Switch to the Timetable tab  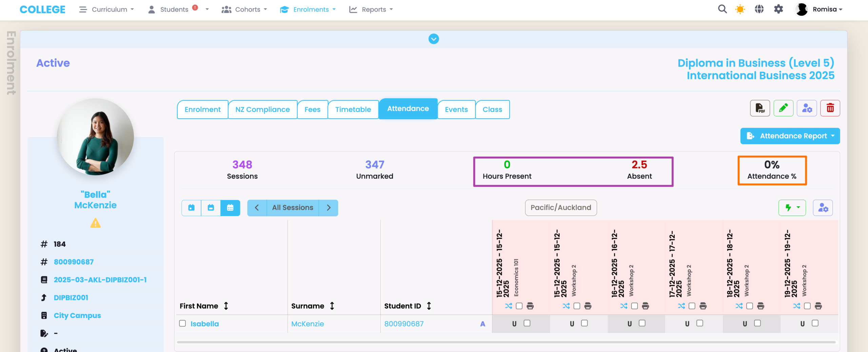click(x=353, y=110)
